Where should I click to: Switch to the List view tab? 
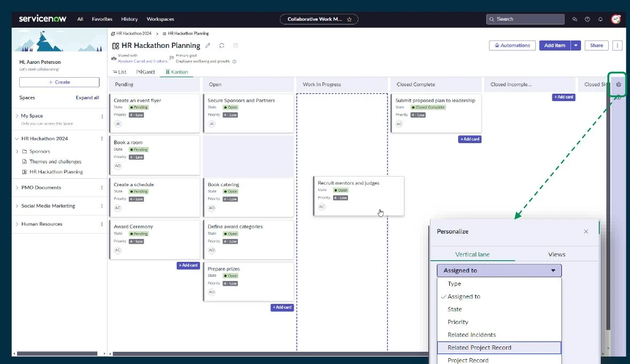click(119, 72)
